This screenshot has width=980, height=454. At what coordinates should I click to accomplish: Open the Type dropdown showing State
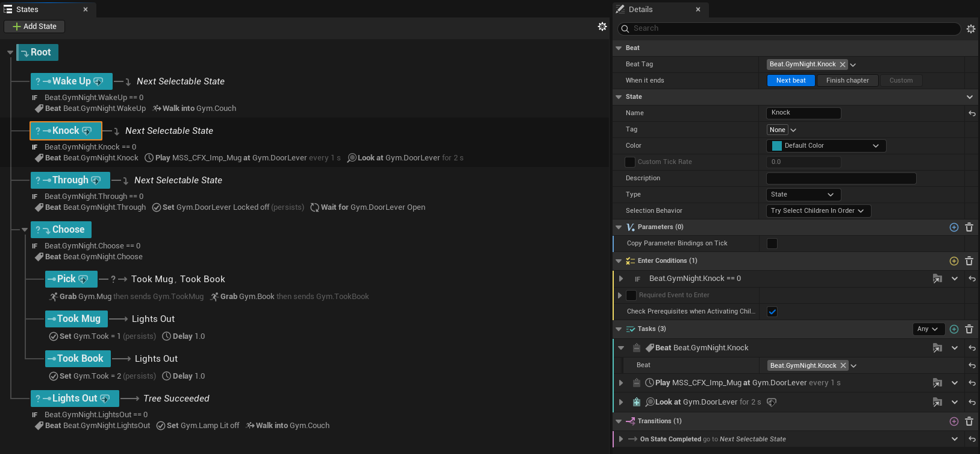coord(804,195)
